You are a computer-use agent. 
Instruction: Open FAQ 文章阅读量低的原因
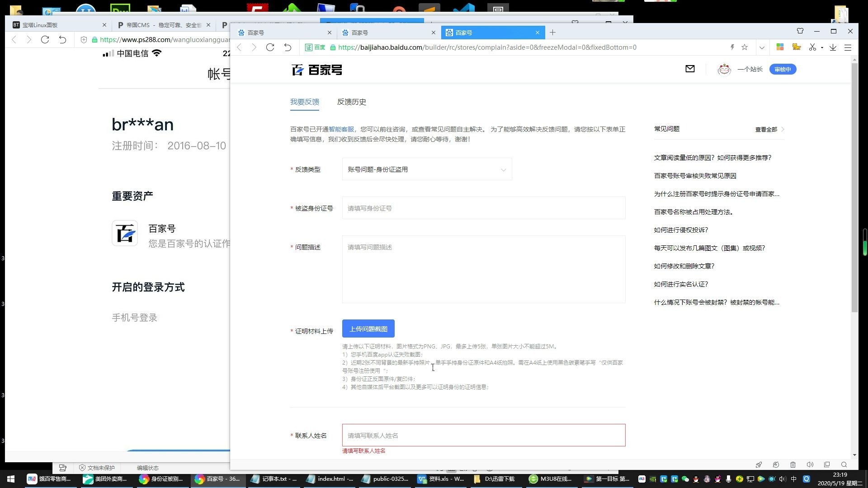pyautogui.click(x=712, y=158)
